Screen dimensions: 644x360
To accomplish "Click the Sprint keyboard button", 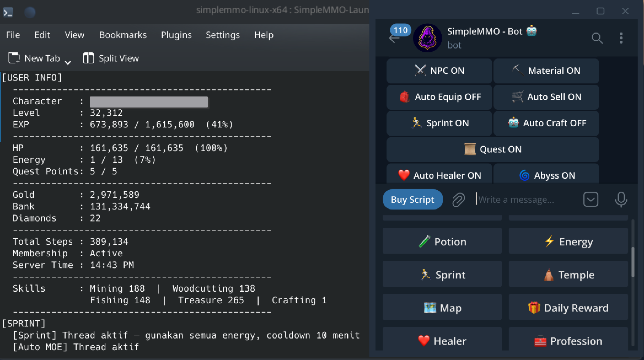I will (442, 274).
